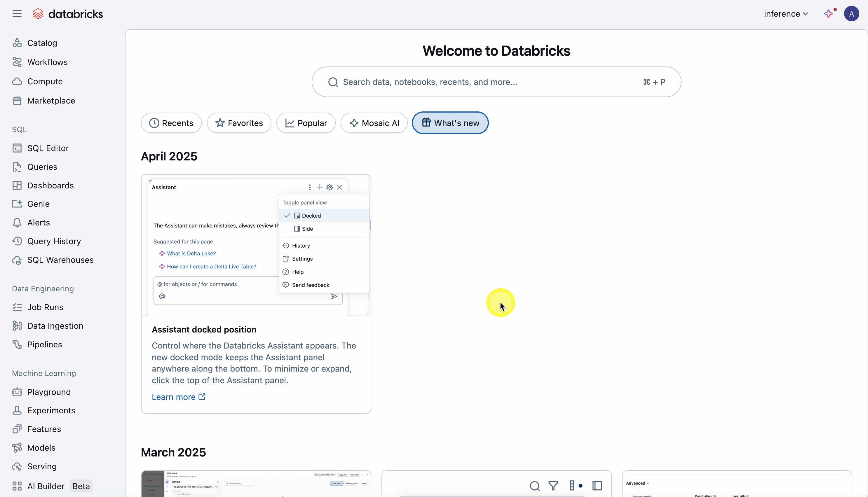Go to Workflows in sidebar

[47, 62]
